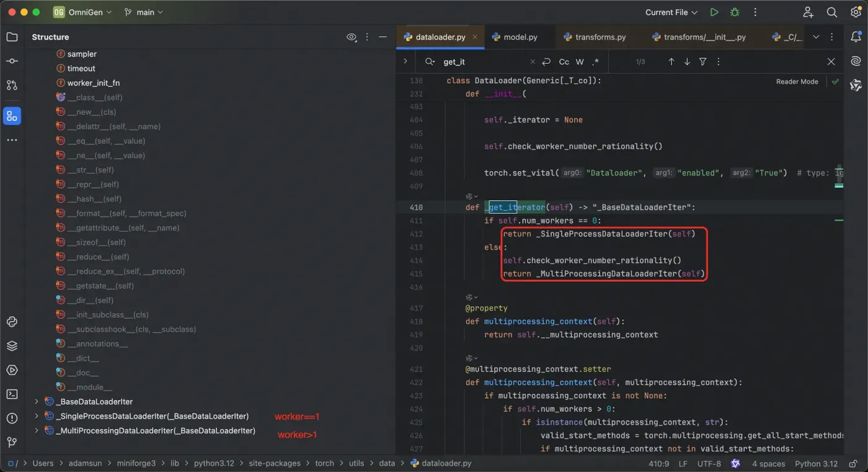Viewport: 868px width, 472px height.
Task: Toggle the Structure tool window icon
Action: [x=12, y=116]
